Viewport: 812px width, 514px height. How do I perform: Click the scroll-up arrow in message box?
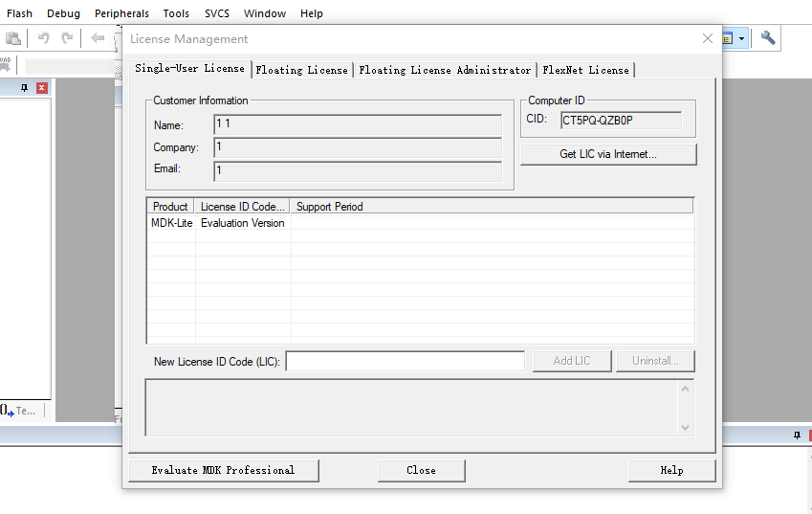685,389
